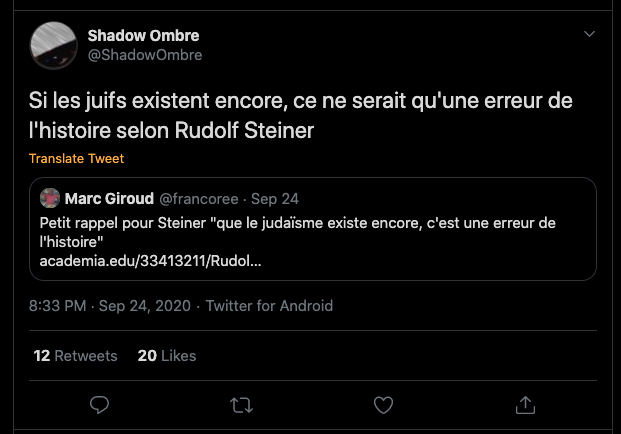Open the quoted tweet's Sep 24 date

click(x=275, y=198)
